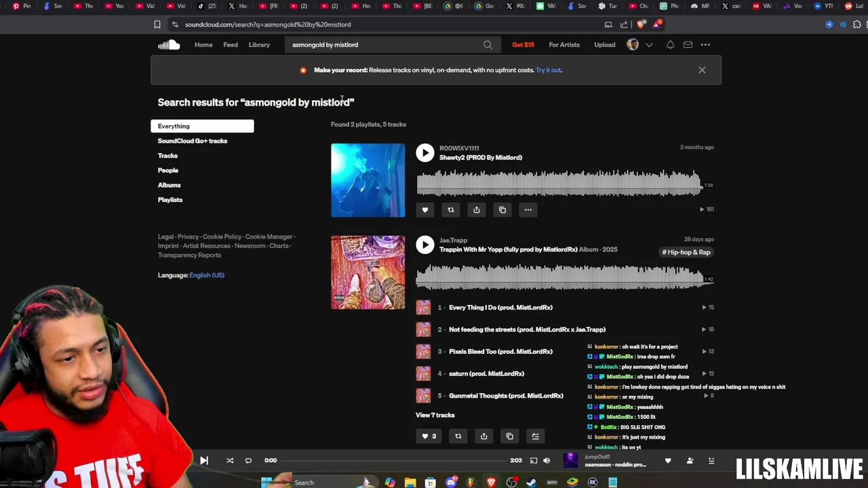The height and width of the screenshot is (488, 868).
Task: Open the For Artists page
Action: coord(564,45)
